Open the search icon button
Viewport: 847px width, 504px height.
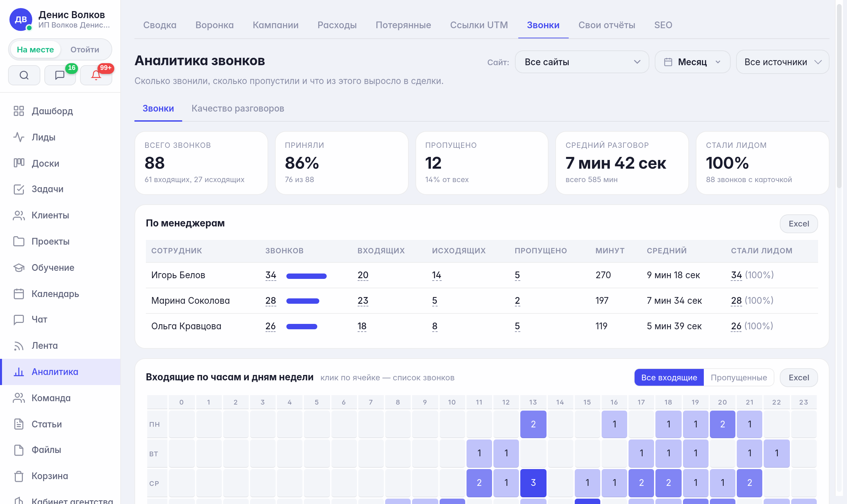point(24,75)
